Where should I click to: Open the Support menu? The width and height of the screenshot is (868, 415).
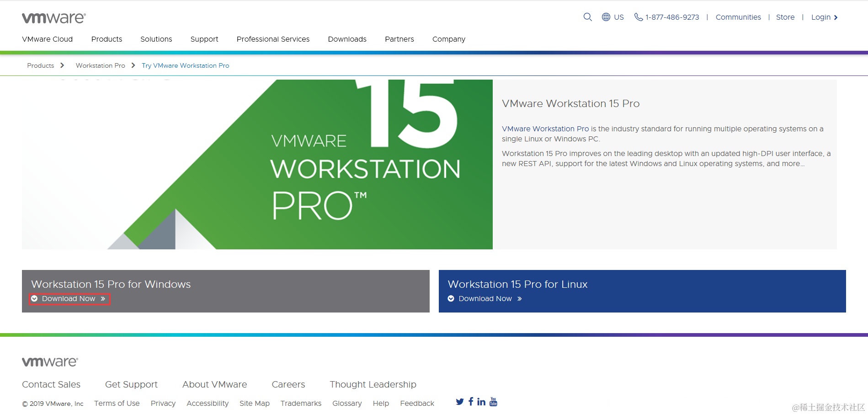pos(204,39)
